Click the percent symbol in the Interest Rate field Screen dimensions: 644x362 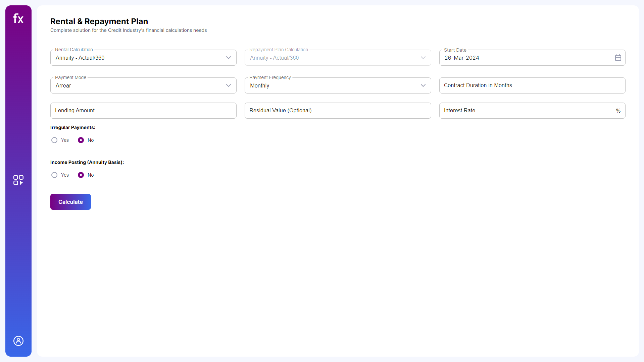618,111
